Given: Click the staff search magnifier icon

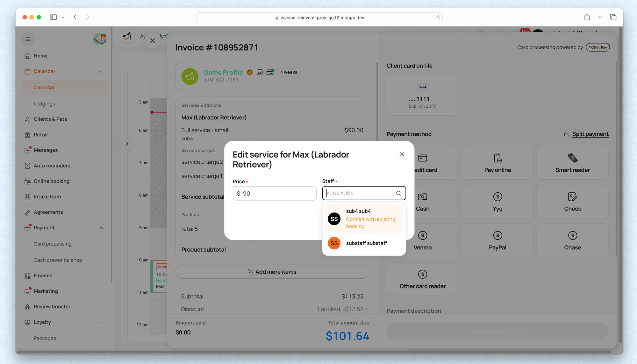Looking at the screenshot, I should 398,193.
